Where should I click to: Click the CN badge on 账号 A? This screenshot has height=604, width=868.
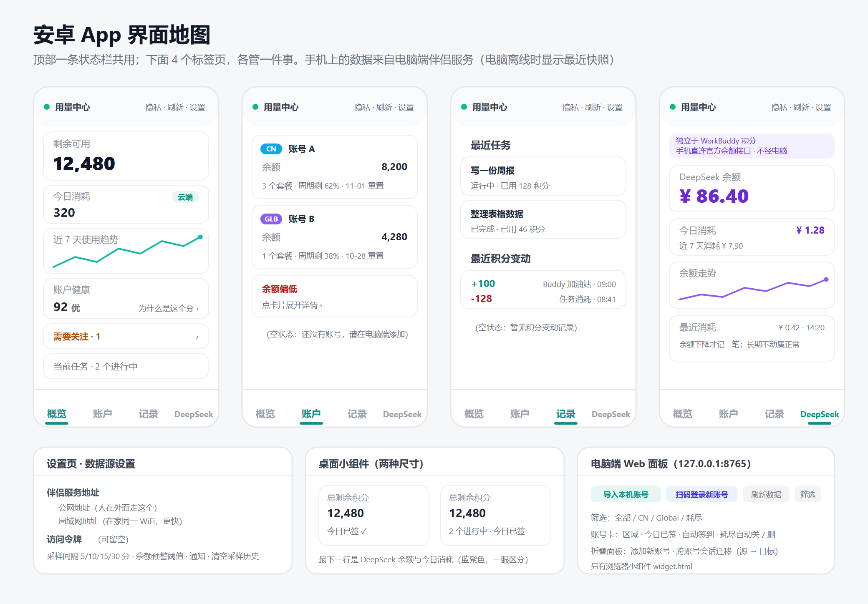[x=271, y=149]
